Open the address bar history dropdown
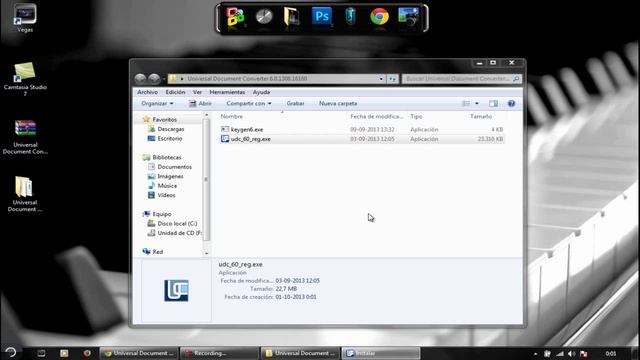The height and width of the screenshot is (360, 640). (381, 79)
